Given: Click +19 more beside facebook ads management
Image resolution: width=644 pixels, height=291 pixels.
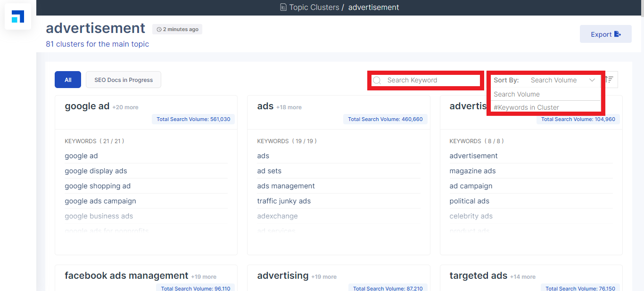Looking at the screenshot, I should click(x=204, y=277).
